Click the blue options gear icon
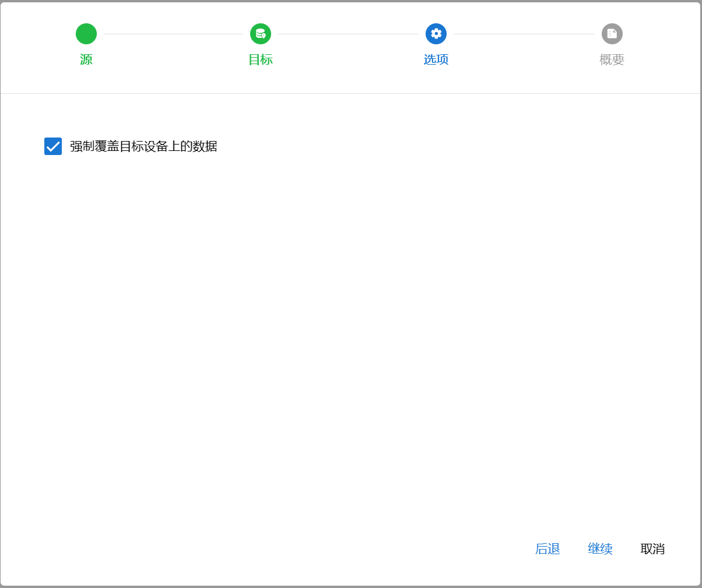Viewport: 702px width, 588px height. tap(436, 34)
